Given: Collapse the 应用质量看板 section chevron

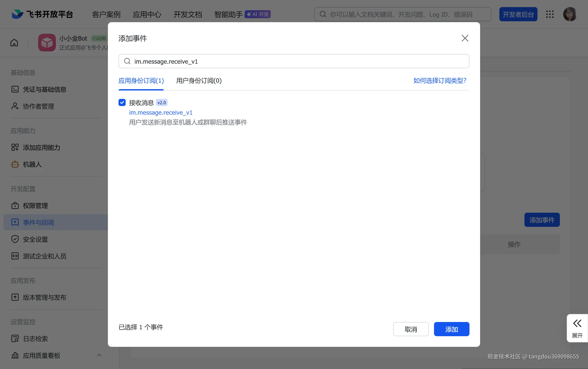Looking at the screenshot, I should point(99,355).
